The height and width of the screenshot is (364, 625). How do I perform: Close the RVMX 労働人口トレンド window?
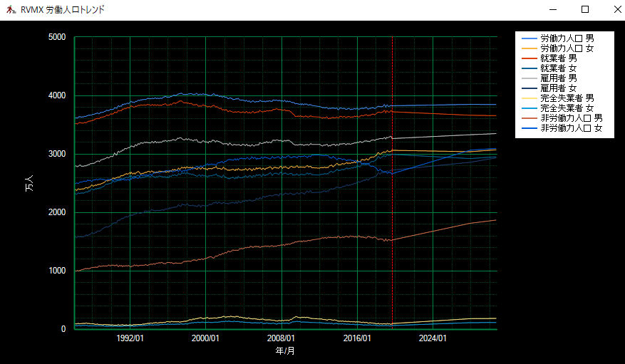[x=616, y=10]
